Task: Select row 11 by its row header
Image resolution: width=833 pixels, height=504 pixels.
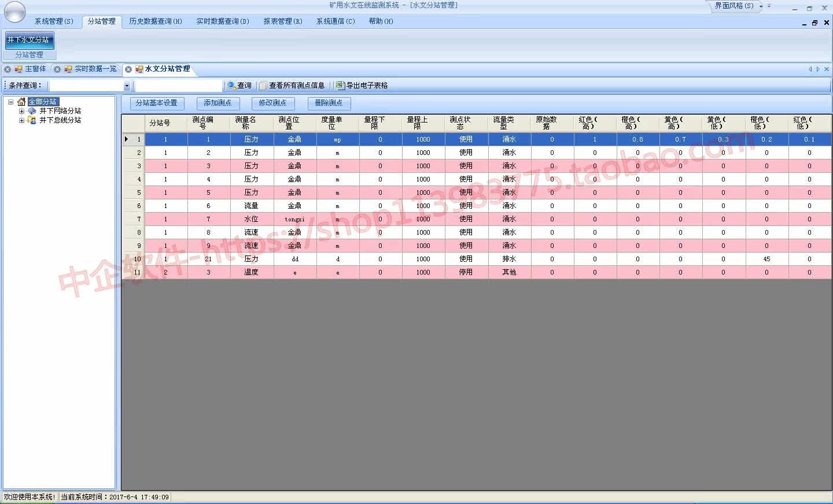Action: [134, 272]
